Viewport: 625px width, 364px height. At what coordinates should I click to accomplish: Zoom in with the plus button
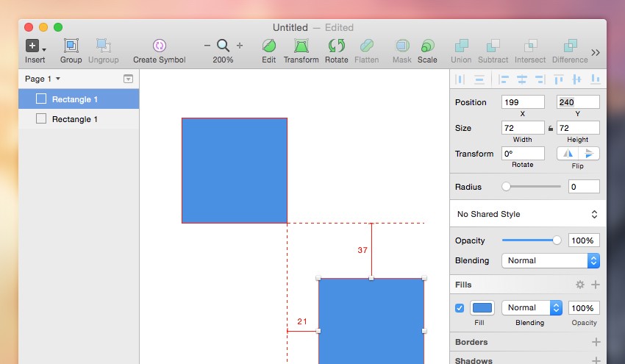pos(240,46)
